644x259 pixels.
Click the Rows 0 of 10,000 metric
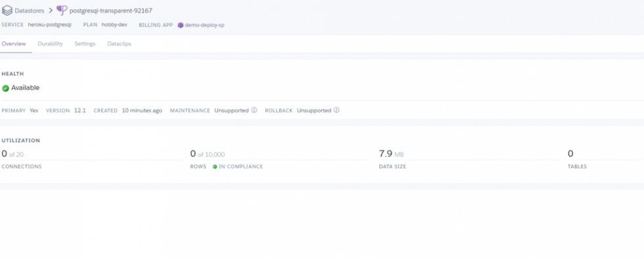(208, 154)
